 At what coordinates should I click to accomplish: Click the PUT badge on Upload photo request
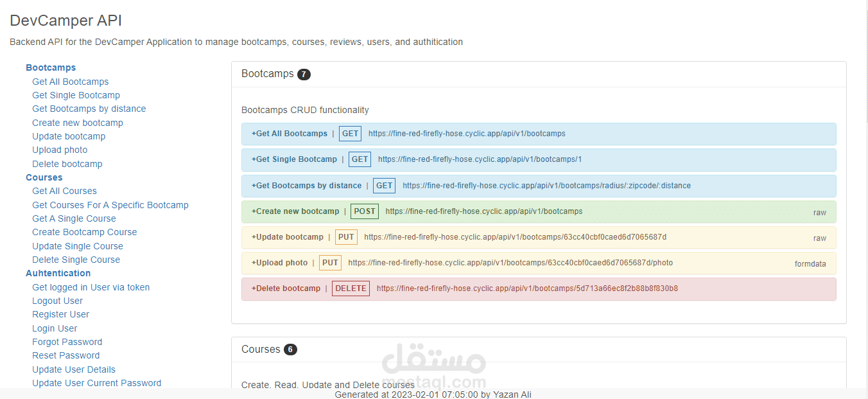tap(330, 262)
